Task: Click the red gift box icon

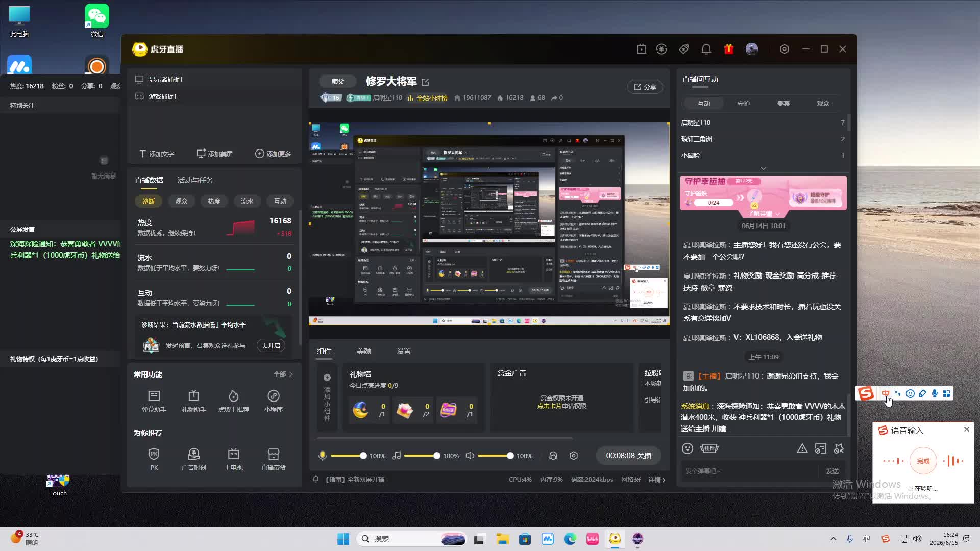Action: (x=729, y=49)
